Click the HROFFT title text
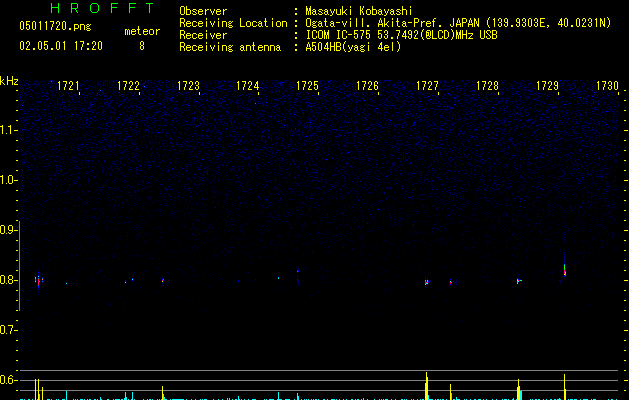The height and width of the screenshot is (400, 629). click(x=102, y=8)
